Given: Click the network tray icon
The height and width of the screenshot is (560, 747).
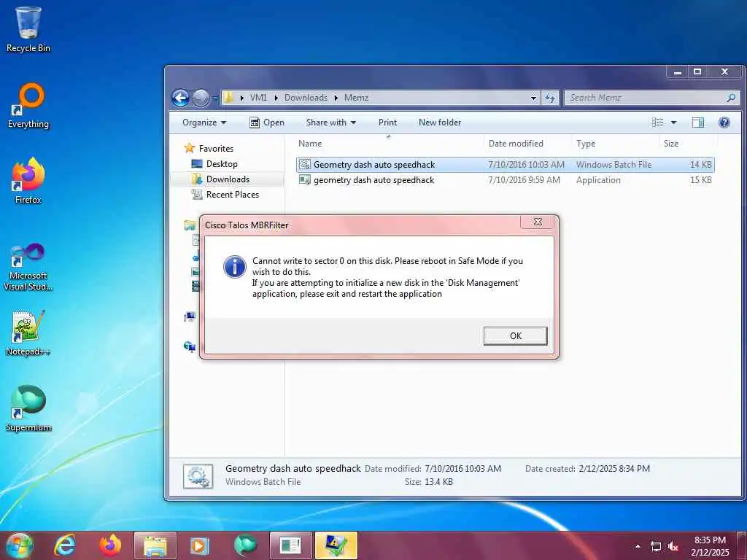Looking at the screenshot, I should (656, 547).
